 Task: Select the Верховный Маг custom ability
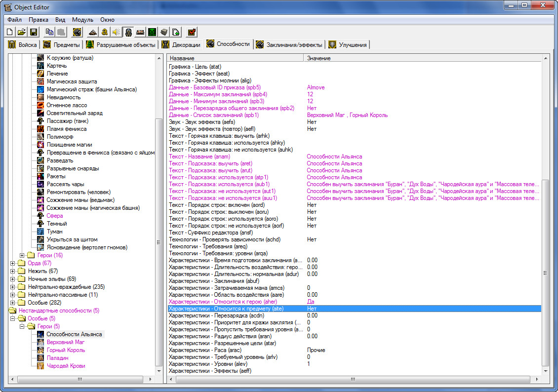[66, 342]
